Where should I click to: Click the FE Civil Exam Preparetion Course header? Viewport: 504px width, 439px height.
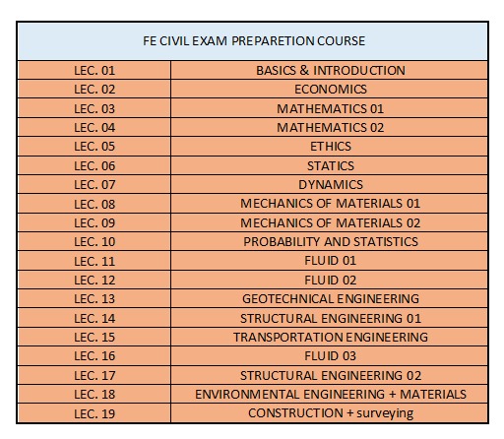point(252,41)
